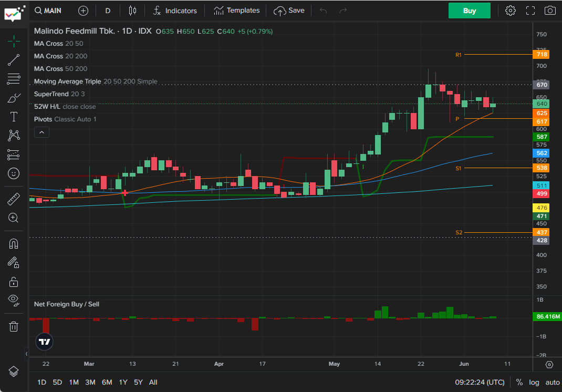Toggle log scale on price axis

tap(534, 382)
